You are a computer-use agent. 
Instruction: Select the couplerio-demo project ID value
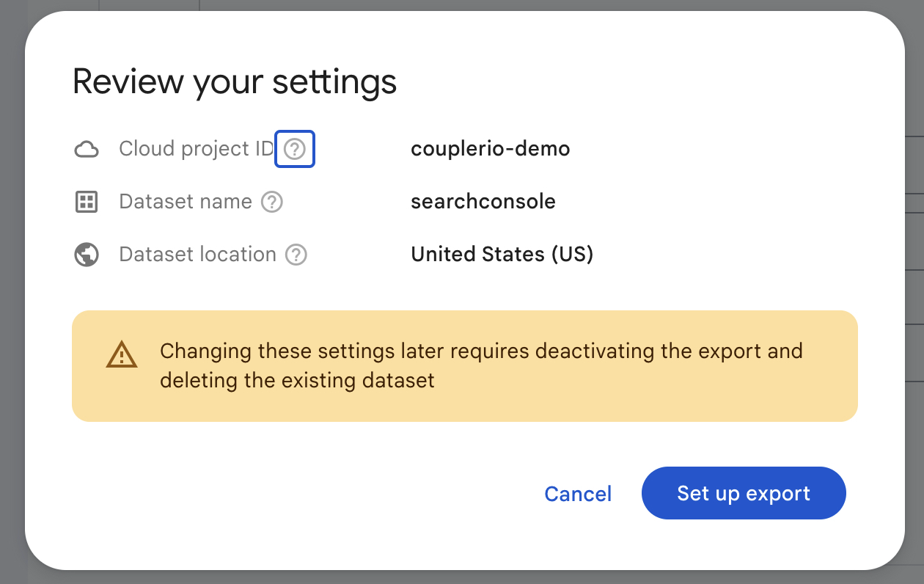490,148
